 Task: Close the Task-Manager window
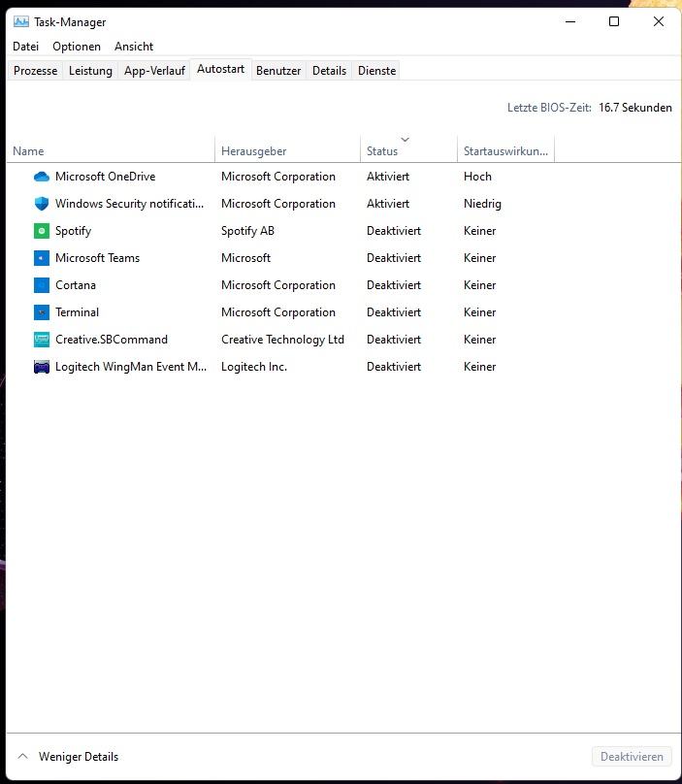[659, 21]
